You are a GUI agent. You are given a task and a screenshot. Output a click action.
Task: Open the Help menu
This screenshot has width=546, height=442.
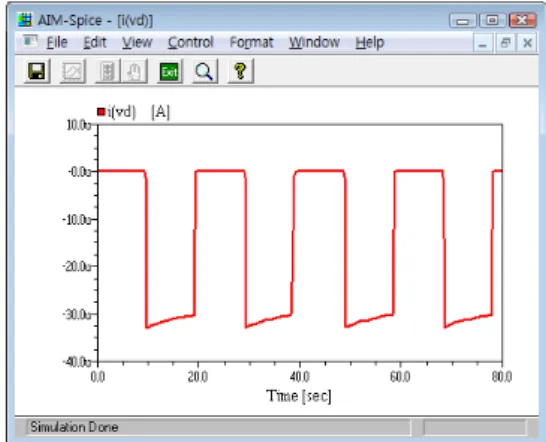click(x=370, y=42)
